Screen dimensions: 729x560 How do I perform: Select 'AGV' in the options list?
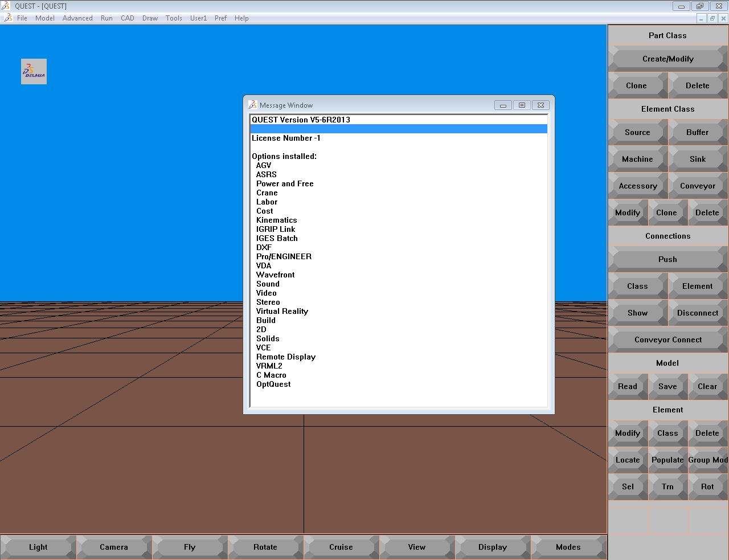pyautogui.click(x=399, y=165)
